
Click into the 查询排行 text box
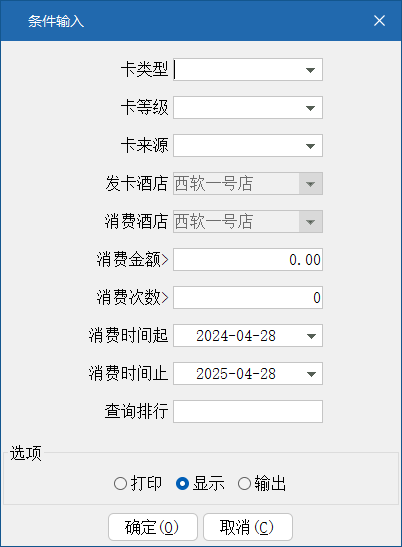pyautogui.click(x=248, y=412)
